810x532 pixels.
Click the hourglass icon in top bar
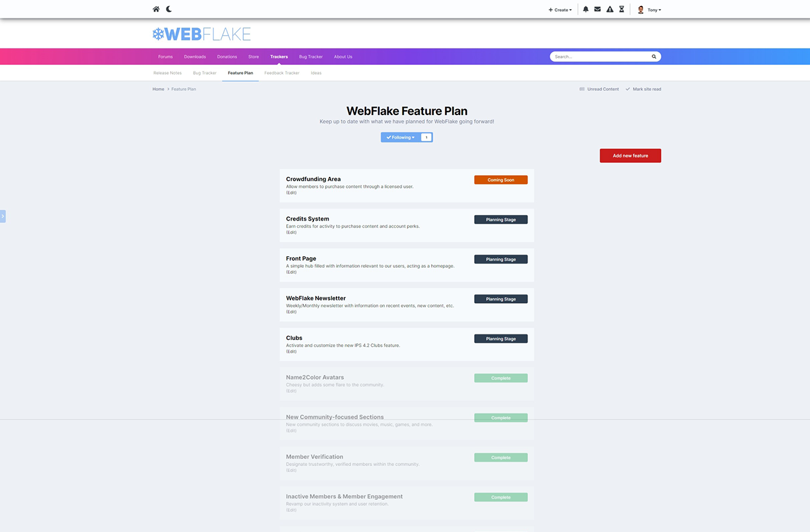(621, 10)
